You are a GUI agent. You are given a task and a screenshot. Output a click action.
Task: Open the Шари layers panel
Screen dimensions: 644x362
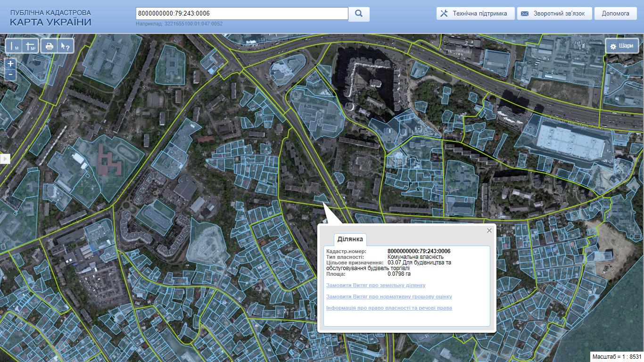coord(622,46)
